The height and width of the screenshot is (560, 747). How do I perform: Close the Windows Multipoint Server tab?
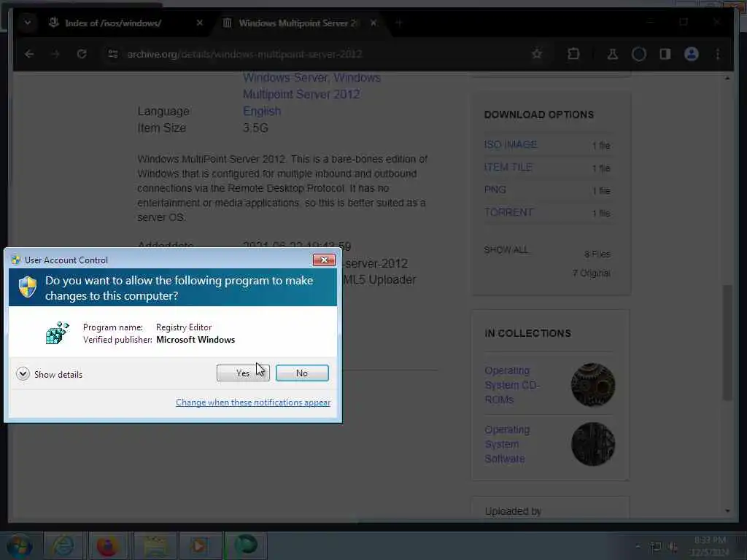(x=373, y=23)
